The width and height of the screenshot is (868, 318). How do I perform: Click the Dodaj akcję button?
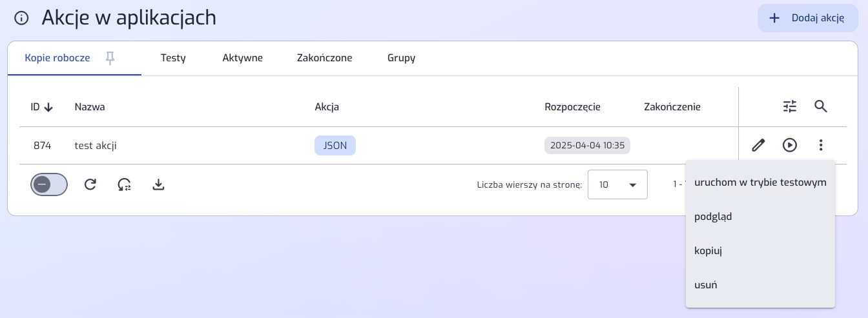(808, 18)
